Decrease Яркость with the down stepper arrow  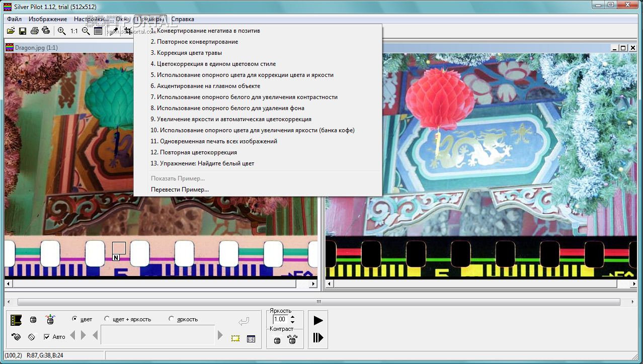coord(292,322)
